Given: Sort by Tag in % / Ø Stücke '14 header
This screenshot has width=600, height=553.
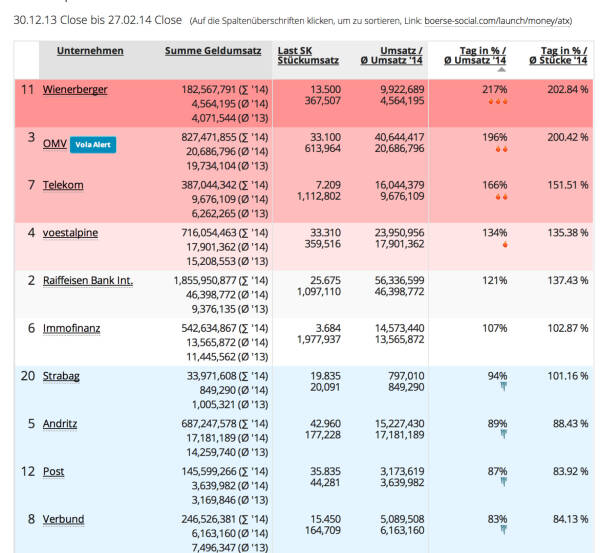Looking at the screenshot, I should 558,55.
